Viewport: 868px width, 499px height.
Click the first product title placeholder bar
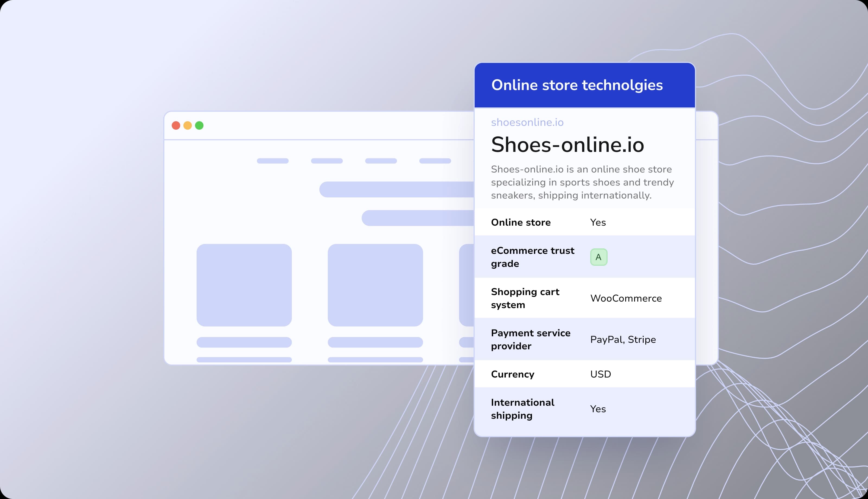click(x=244, y=342)
